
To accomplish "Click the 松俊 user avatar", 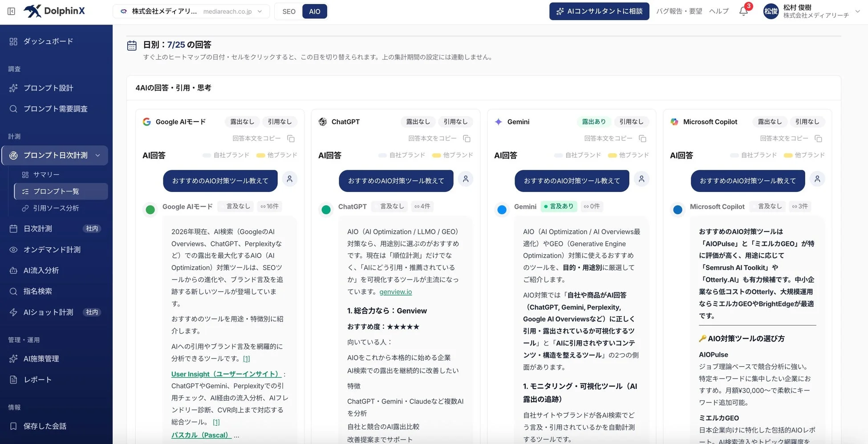I will point(771,11).
